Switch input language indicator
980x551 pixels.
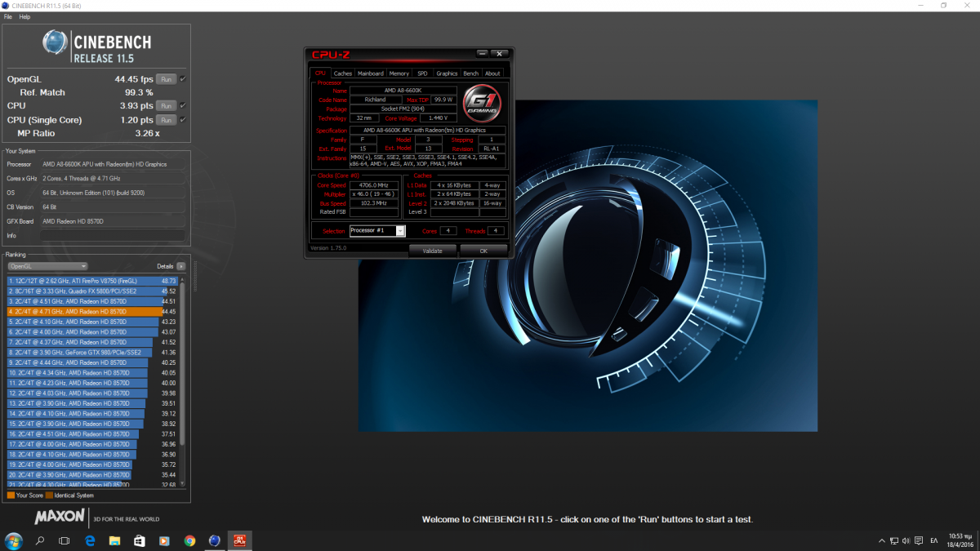click(x=934, y=540)
